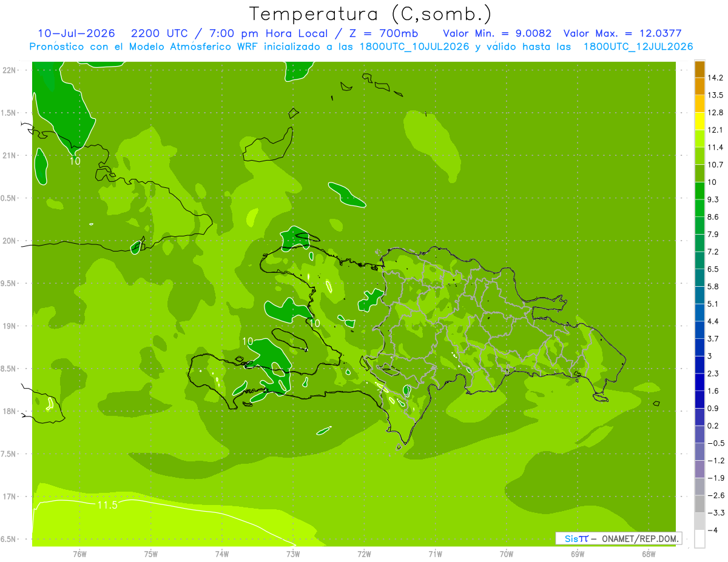Click the lime swatch between 11.4 and 12.1
This screenshot has height=562, width=728.
699,139
